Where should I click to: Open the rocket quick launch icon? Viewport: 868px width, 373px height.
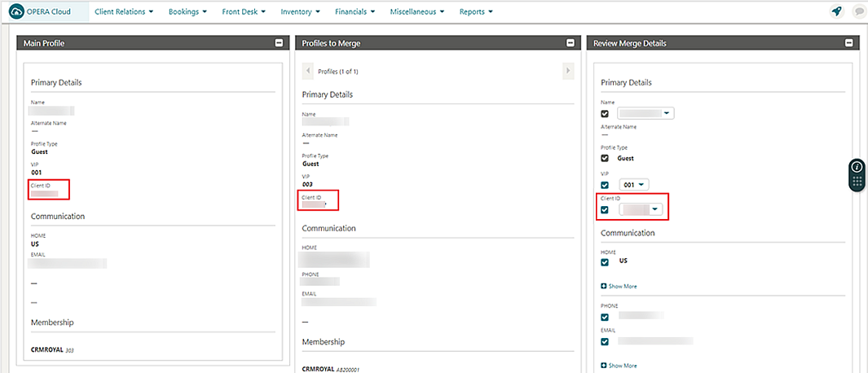(x=837, y=11)
